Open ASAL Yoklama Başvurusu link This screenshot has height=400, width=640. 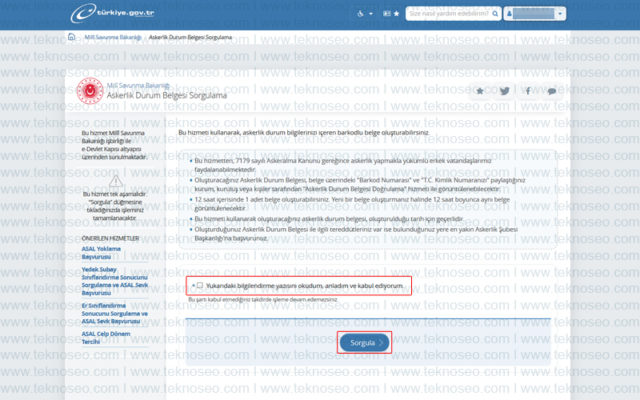(x=101, y=253)
